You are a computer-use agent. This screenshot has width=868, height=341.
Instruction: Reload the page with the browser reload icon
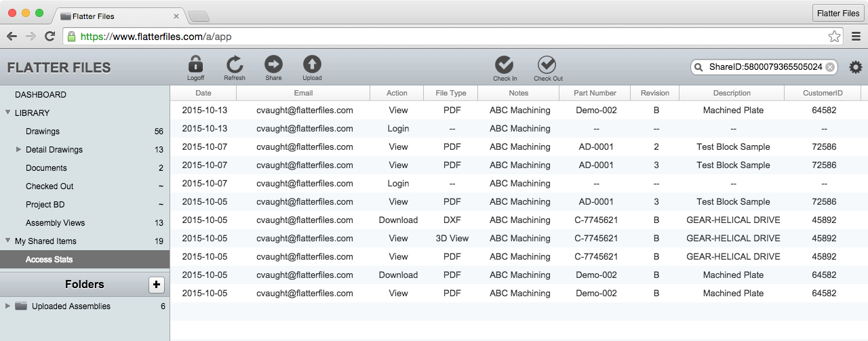(x=50, y=37)
